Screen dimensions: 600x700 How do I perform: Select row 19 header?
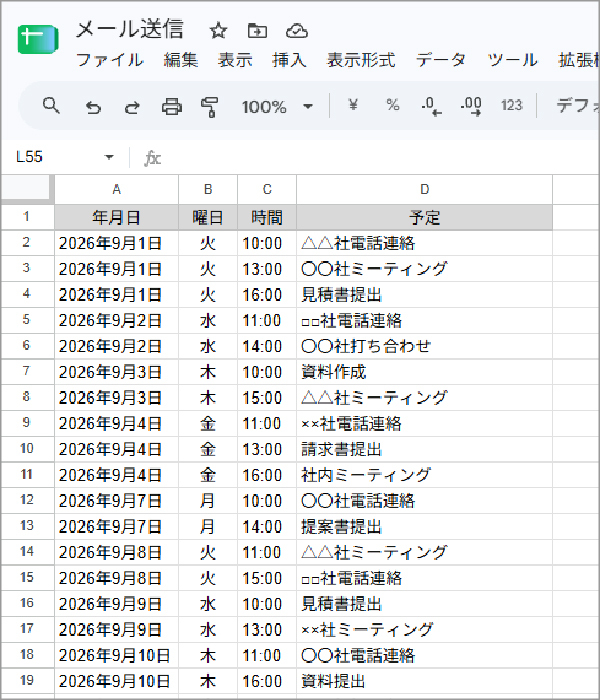(28, 680)
